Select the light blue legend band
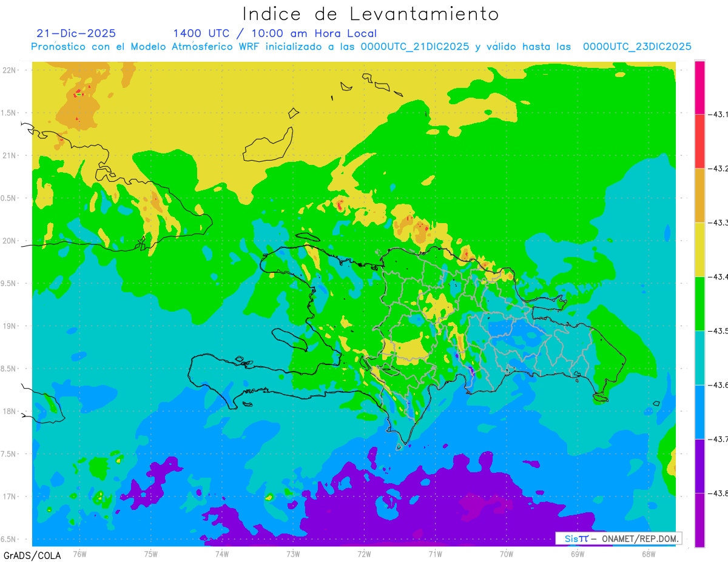This screenshot has height=562, width=728. point(699,412)
